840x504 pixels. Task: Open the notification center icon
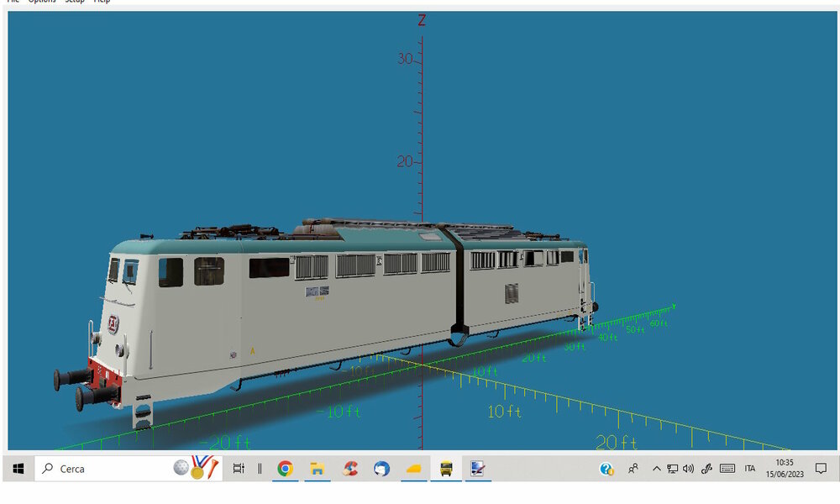pos(821,469)
